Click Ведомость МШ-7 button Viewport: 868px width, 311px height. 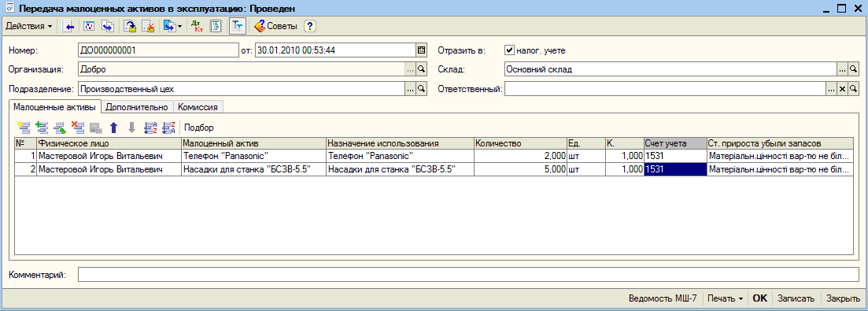(x=662, y=298)
